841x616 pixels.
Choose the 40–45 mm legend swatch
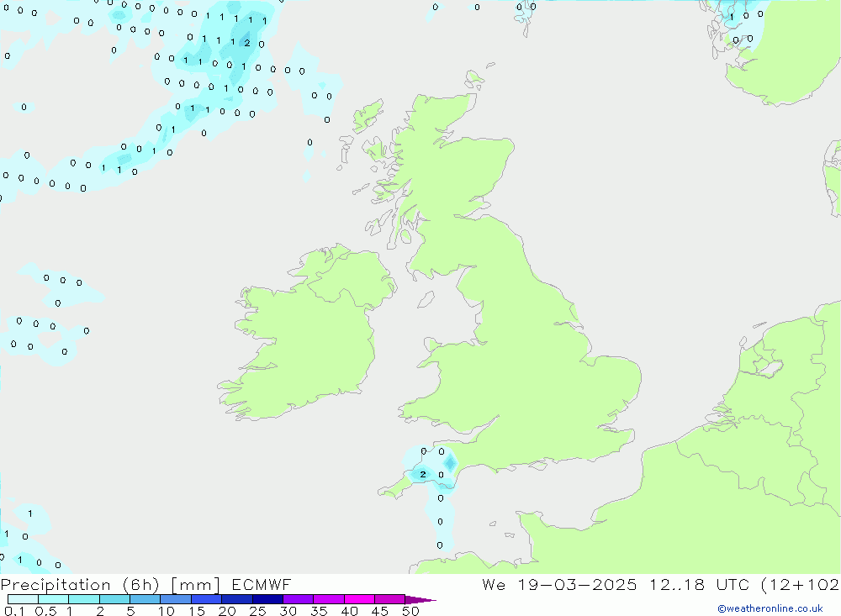359,599
